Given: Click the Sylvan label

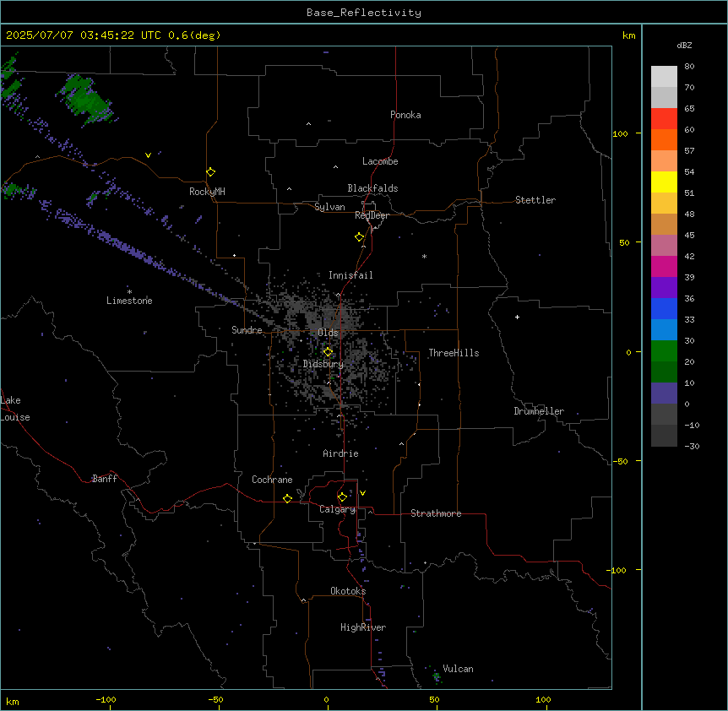Looking at the screenshot, I should tap(329, 207).
